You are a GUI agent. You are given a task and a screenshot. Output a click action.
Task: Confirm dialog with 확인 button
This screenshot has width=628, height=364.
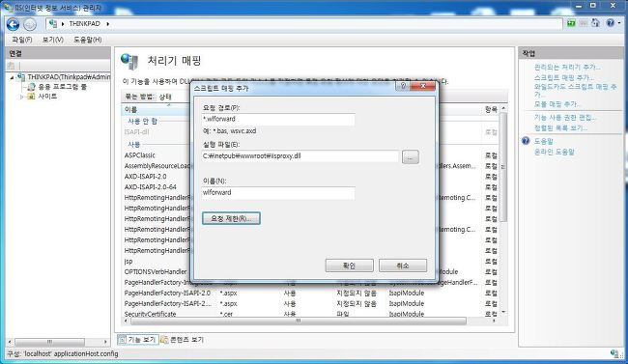point(349,266)
